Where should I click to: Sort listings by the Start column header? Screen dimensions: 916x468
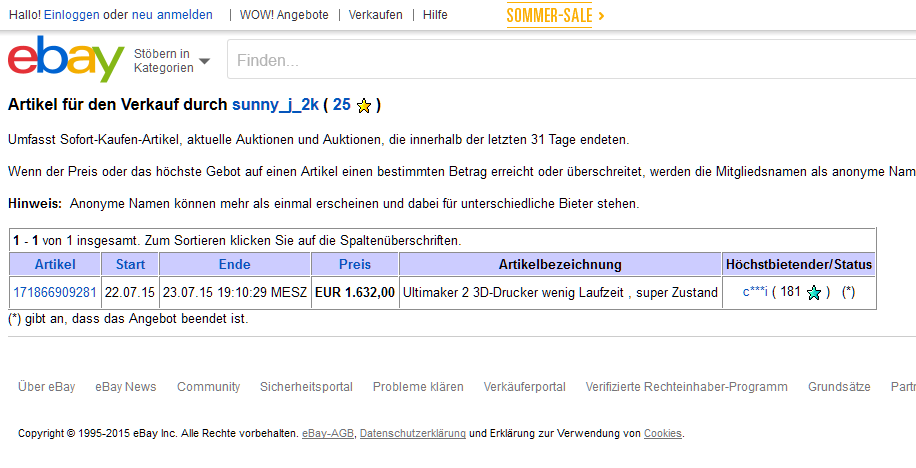pos(130,265)
